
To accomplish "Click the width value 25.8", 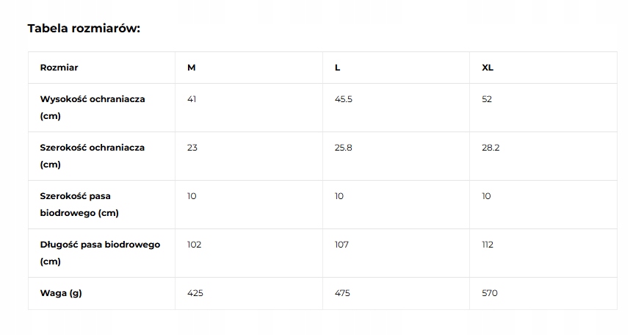I will [x=344, y=148].
